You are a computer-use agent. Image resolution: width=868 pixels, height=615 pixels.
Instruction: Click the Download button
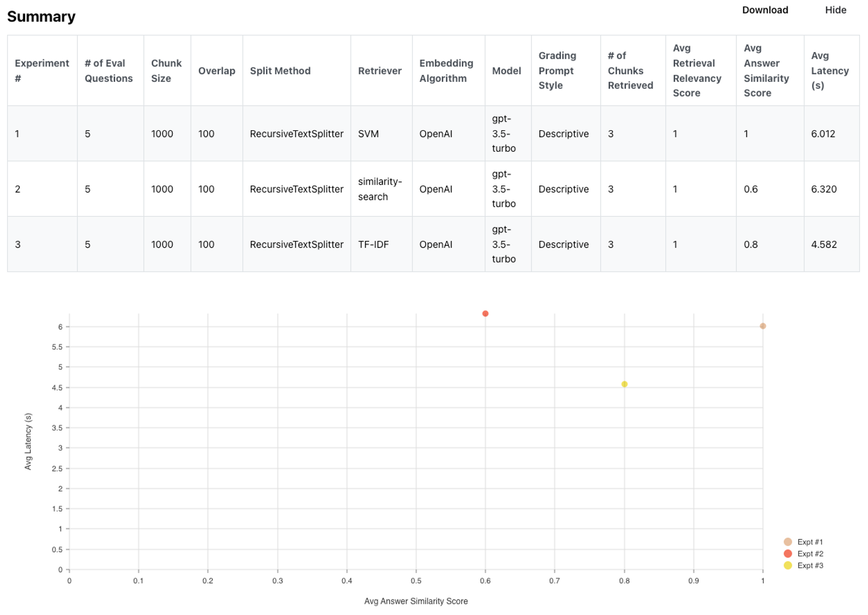pos(765,10)
